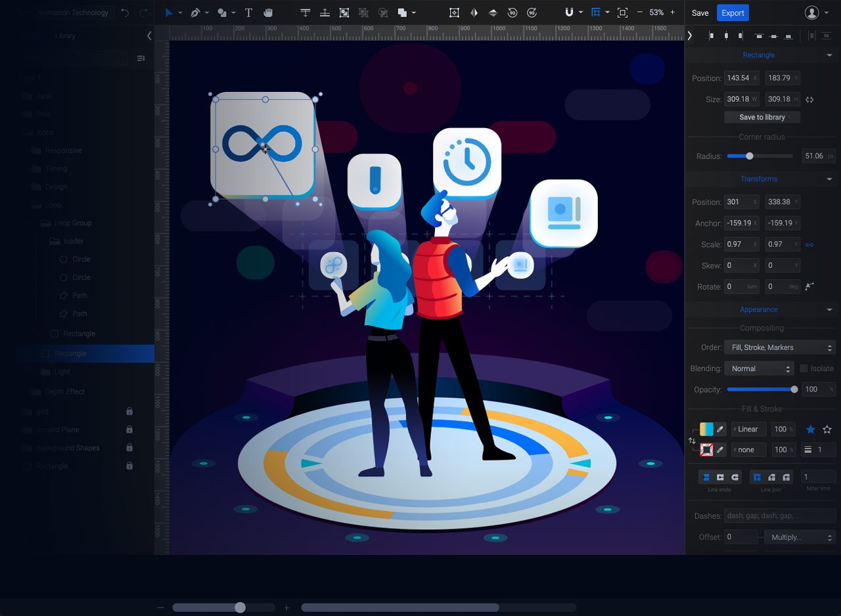
Task: Click the rectangle Position X field
Action: point(738,78)
